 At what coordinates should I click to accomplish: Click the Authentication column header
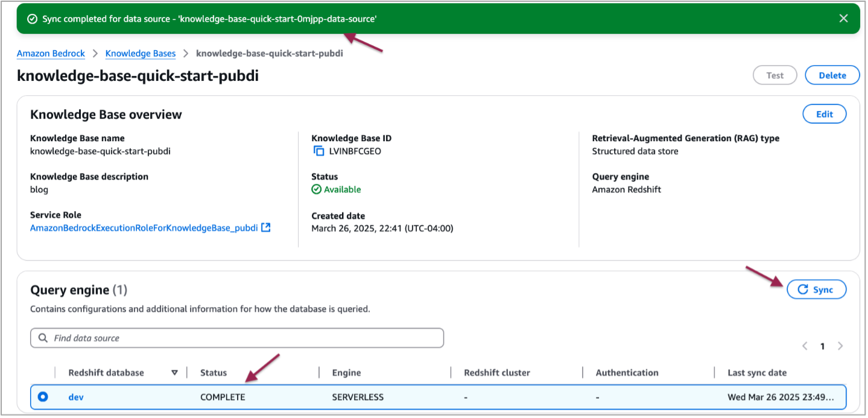pyautogui.click(x=627, y=373)
